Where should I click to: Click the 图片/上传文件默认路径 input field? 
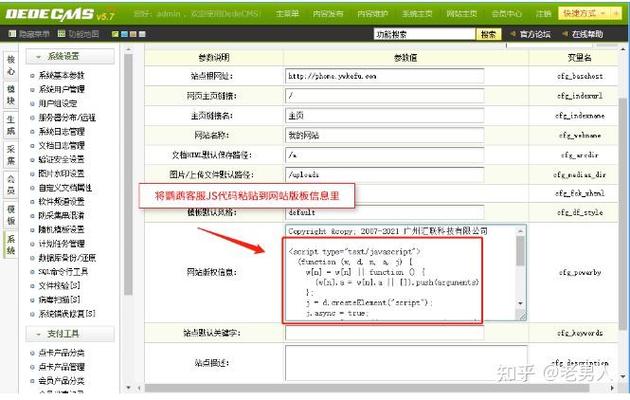tap(385, 175)
